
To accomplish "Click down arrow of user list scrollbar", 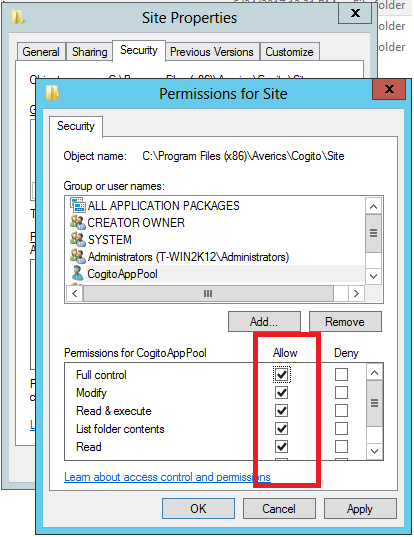I will (373, 276).
